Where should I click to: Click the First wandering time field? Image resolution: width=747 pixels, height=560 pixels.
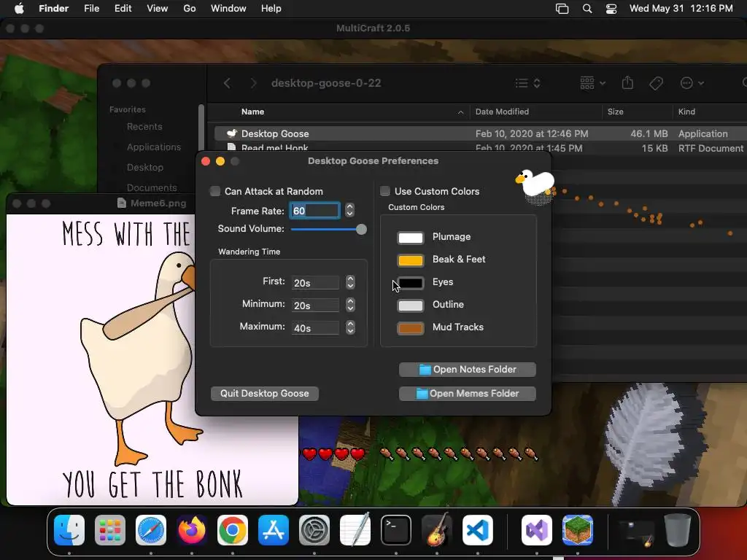315,283
